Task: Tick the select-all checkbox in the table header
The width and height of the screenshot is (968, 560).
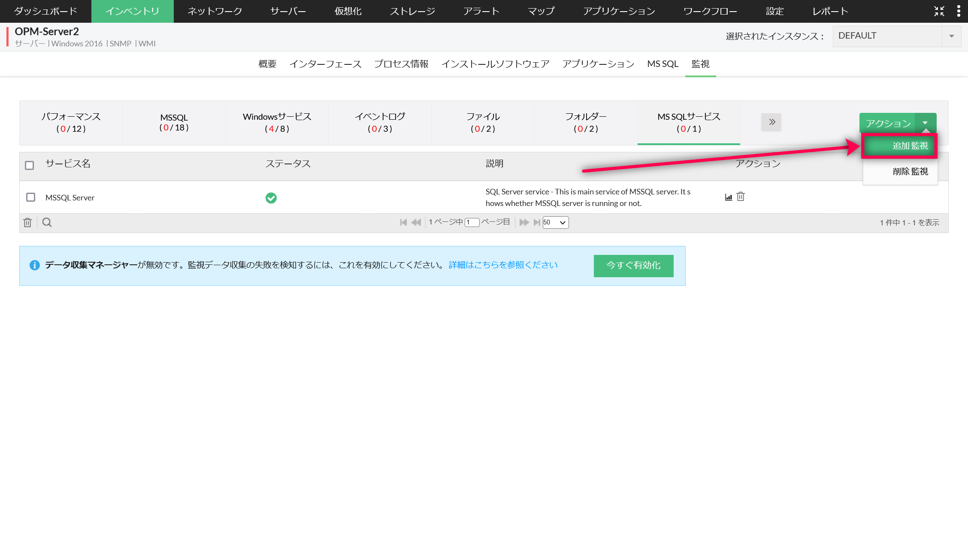Action: (29, 165)
